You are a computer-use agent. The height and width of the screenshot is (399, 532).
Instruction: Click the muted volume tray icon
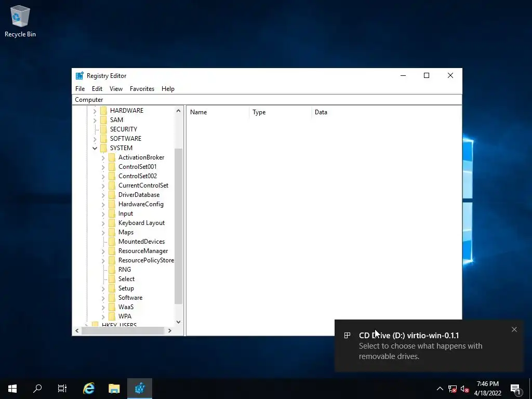coord(465,389)
